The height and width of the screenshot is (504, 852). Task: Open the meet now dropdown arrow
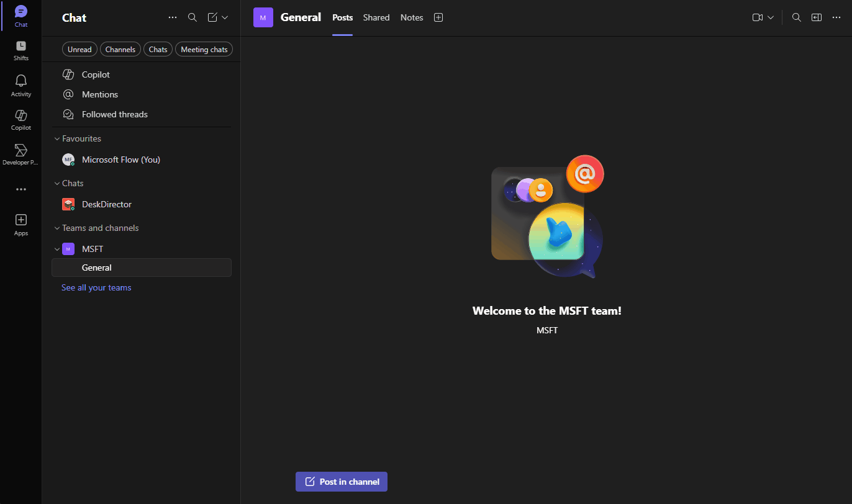[x=771, y=17]
